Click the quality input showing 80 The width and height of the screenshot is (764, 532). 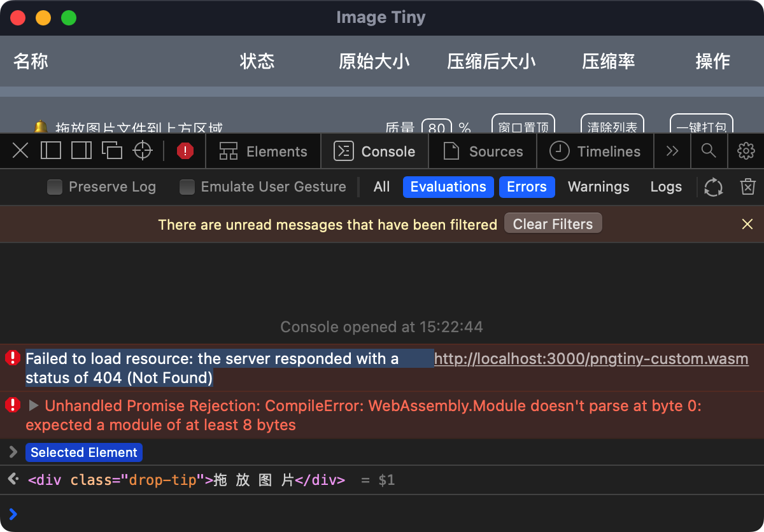tap(437, 127)
